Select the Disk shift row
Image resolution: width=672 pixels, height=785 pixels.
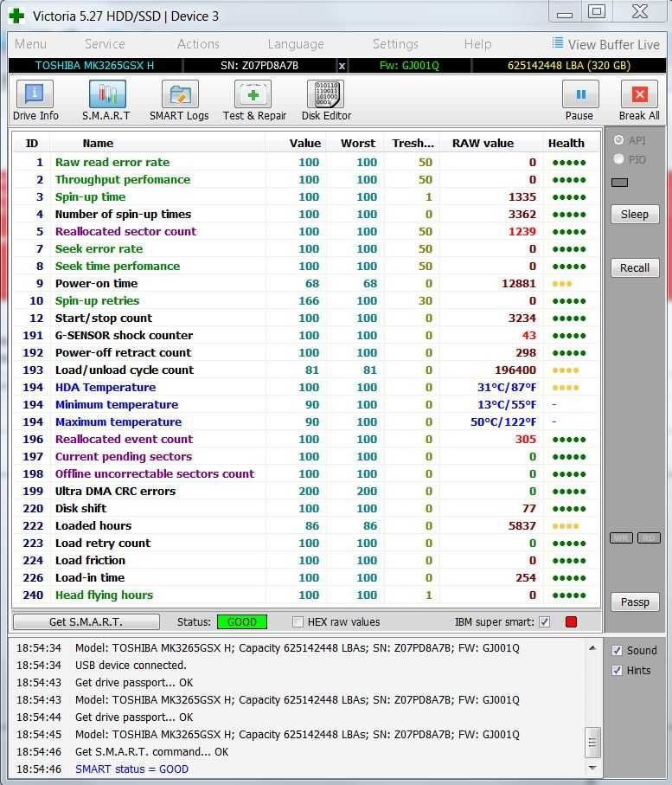(305, 508)
